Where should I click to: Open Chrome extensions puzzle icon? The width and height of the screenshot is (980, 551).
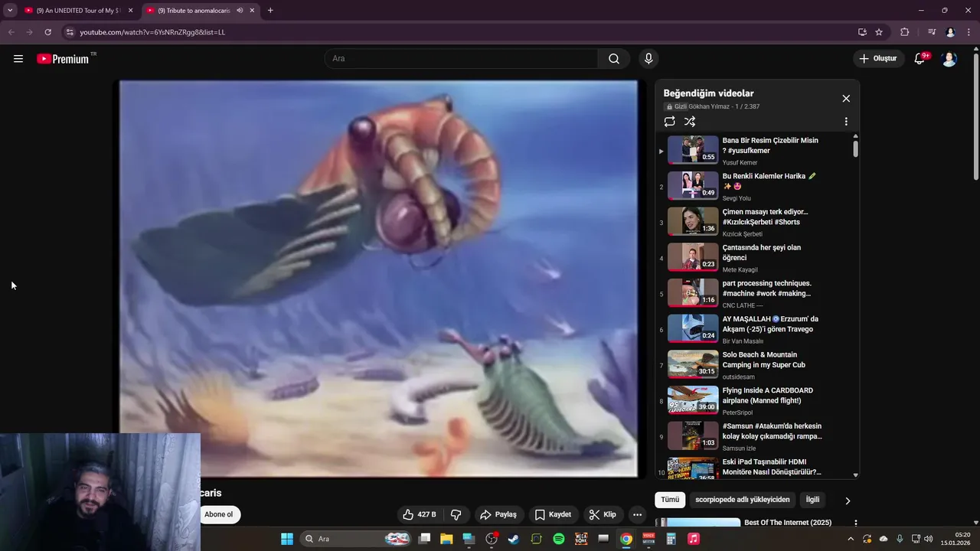point(905,32)
